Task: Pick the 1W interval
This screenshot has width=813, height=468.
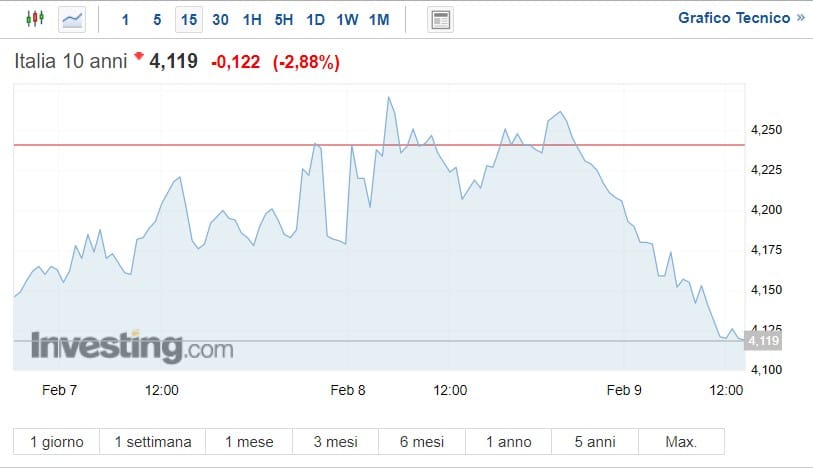Action: (347, 19)
